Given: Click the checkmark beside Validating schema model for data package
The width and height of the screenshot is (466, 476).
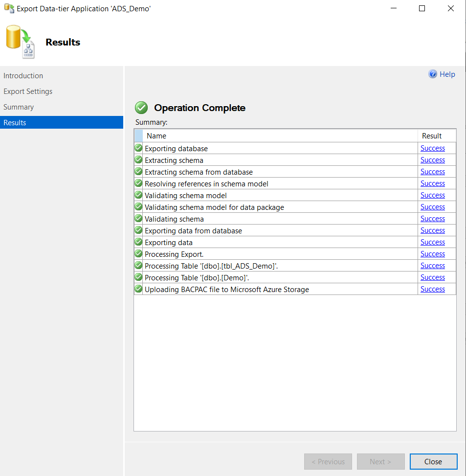Looking at the screenshot, I should (138, 207).
